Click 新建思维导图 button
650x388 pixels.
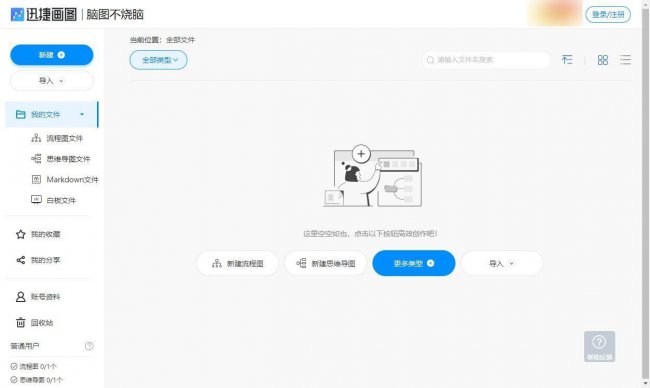[325, 263]
